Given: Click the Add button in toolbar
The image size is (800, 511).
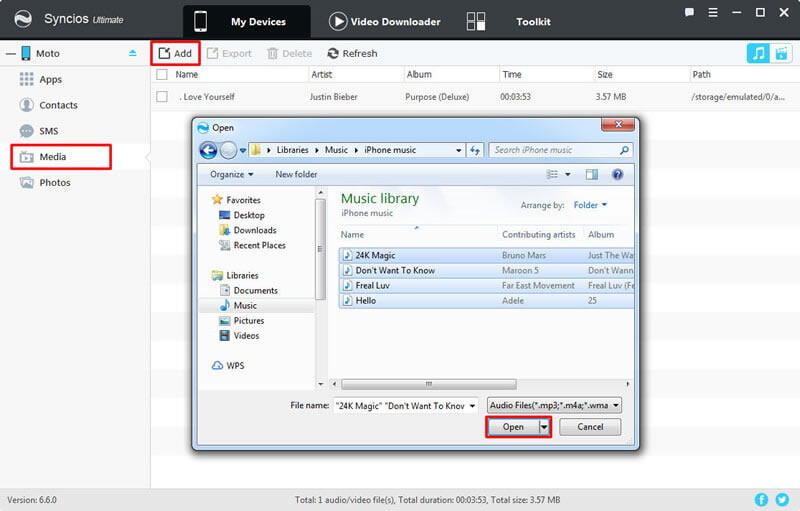Looking at the screenshot, I should point(175,53).
